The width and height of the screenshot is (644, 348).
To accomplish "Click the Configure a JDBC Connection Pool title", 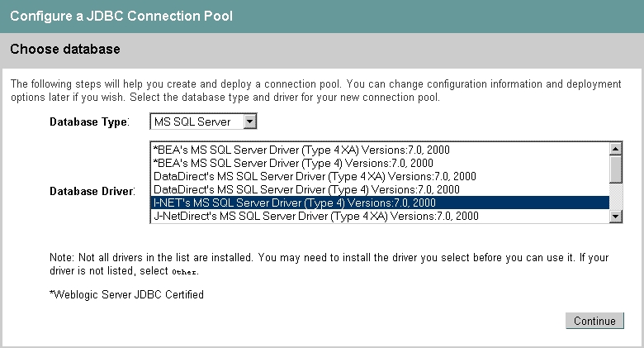I will pyautogui.click(x=121, y=16).
